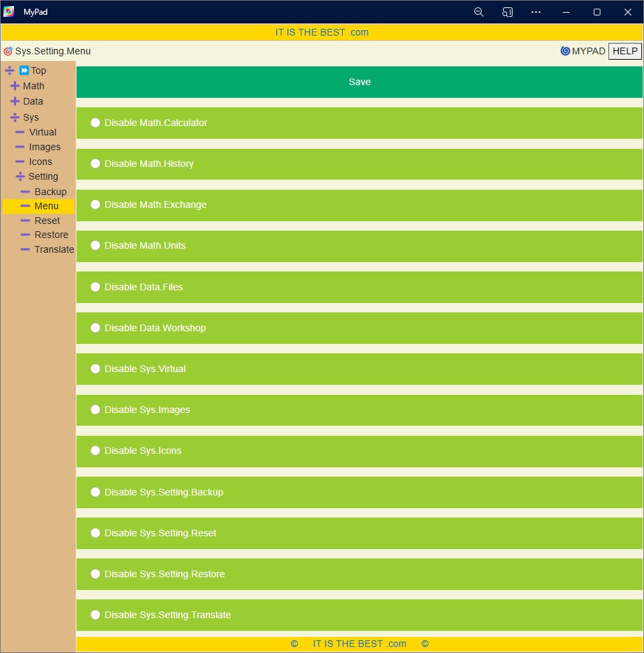Image resolution: width=644 pixels, height=653 pixels.
Task: Go to Translate in the sidebar
Action: pyautogui.click(x=54, y=249)
